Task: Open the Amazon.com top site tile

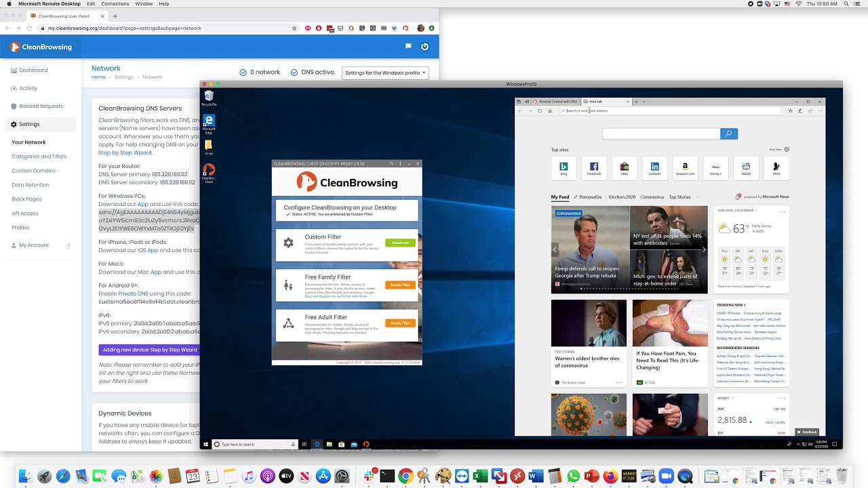Action: [685, 168]
